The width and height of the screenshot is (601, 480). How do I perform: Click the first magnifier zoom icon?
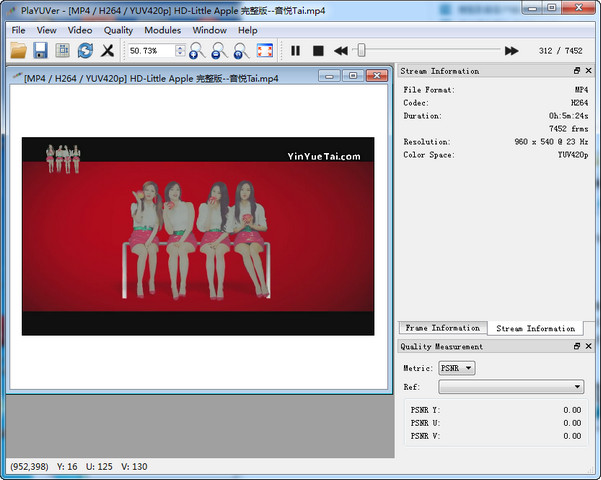196,50
